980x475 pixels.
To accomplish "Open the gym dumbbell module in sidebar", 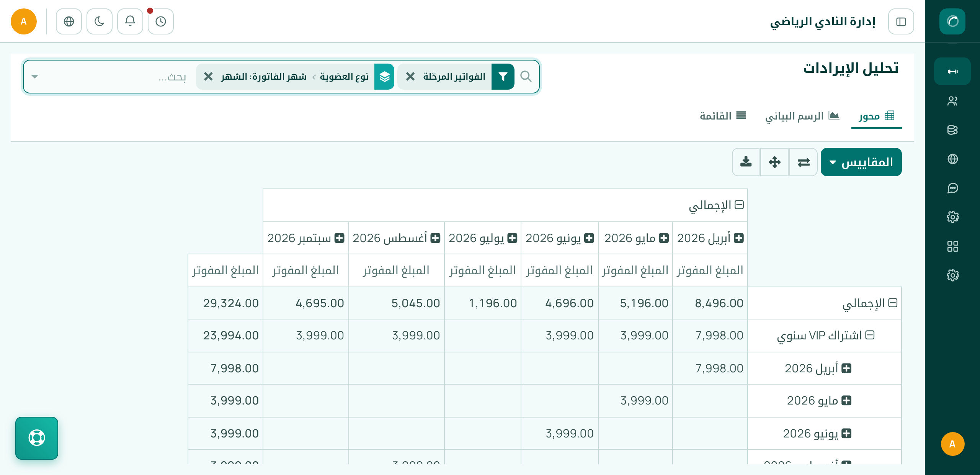I will pyautogui.click(x=952, y=71).
